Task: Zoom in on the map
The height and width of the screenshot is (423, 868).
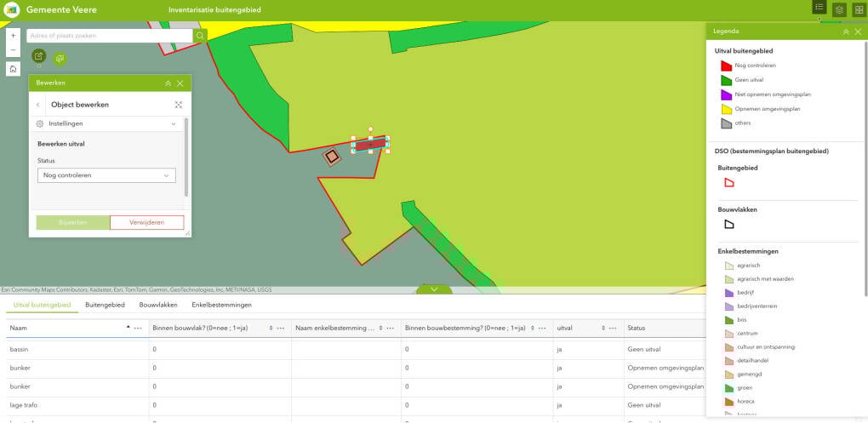Action: point(13,36)
